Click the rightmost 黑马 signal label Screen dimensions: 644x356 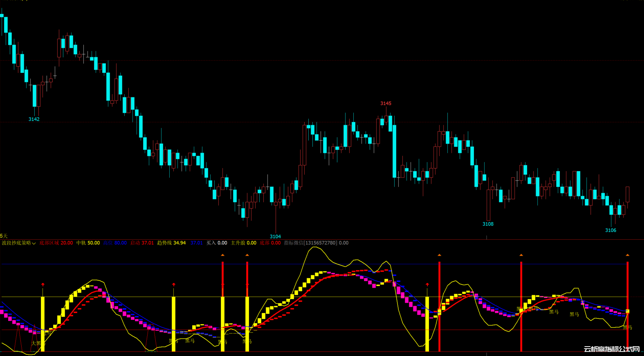point(627,327)
